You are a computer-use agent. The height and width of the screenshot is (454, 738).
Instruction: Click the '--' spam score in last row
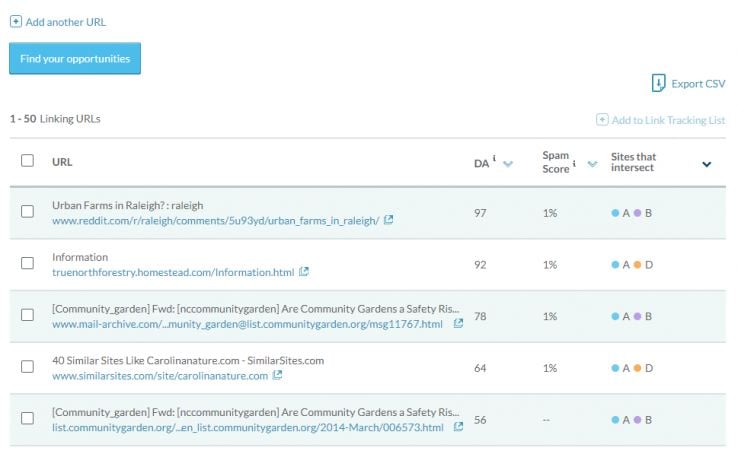point(546,420)
